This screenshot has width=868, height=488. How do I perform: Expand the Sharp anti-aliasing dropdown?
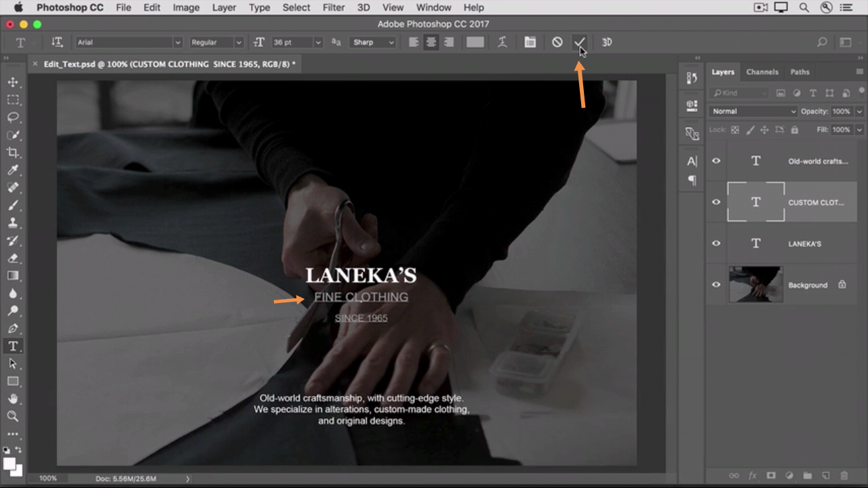[372, 42]
